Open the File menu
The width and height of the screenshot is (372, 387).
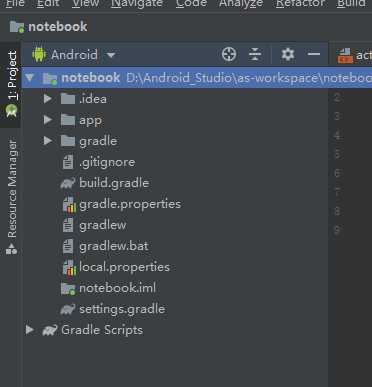tap(15, 3)
